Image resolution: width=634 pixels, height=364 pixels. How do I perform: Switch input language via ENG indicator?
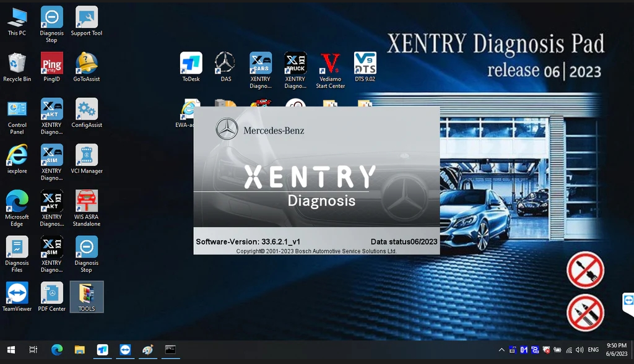click(x=593, y=350)
